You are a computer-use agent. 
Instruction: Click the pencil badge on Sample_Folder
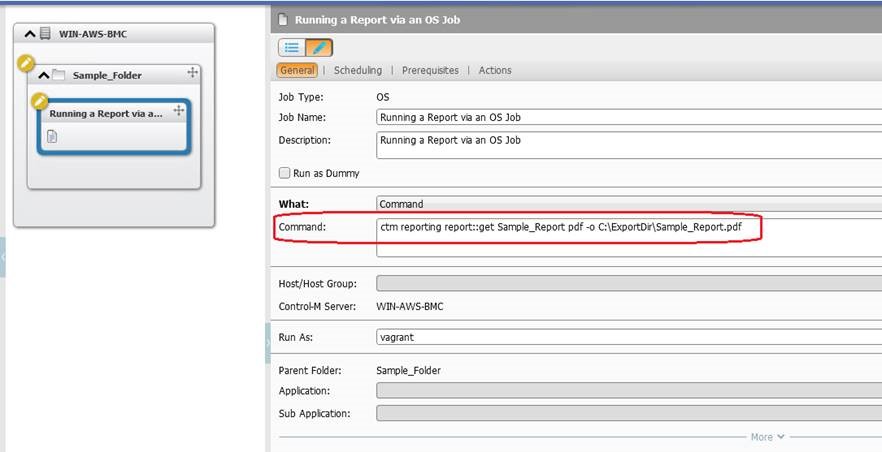[27, 64]
